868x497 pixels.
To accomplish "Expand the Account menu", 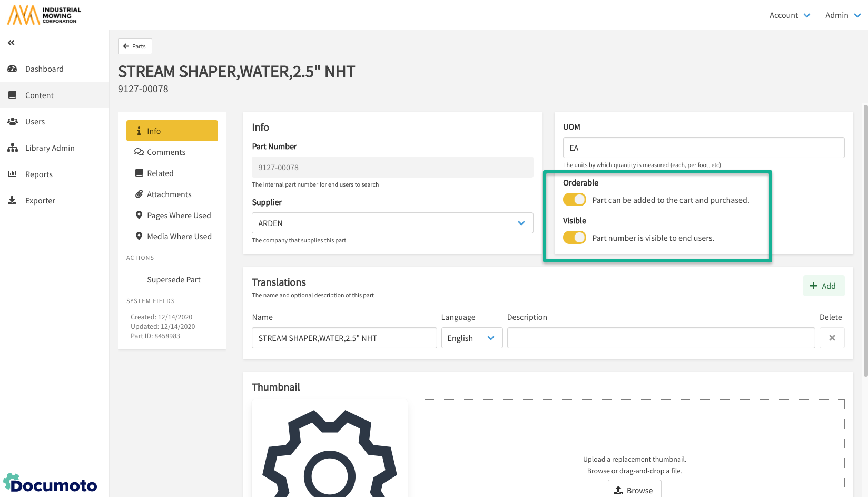I will click(x=789, y=15).
